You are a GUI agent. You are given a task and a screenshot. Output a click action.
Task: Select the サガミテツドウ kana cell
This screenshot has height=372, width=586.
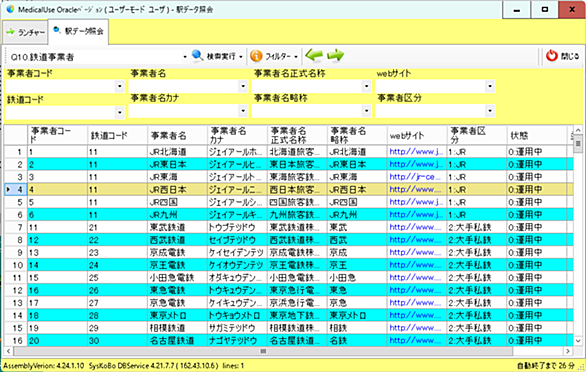click(x=237, y=328)
